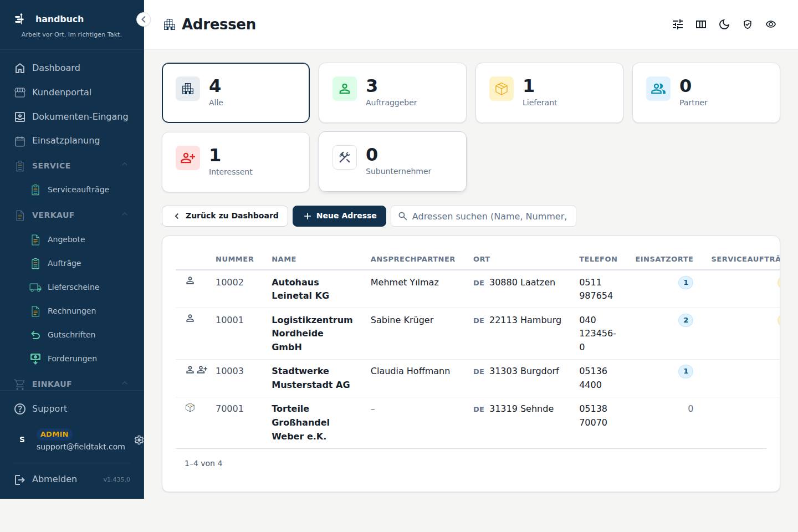This screenshot has width=798, height=532.
Task: Filter by the Lieferant box icon card
Action: pyautogui.click(x=549, y=93)
